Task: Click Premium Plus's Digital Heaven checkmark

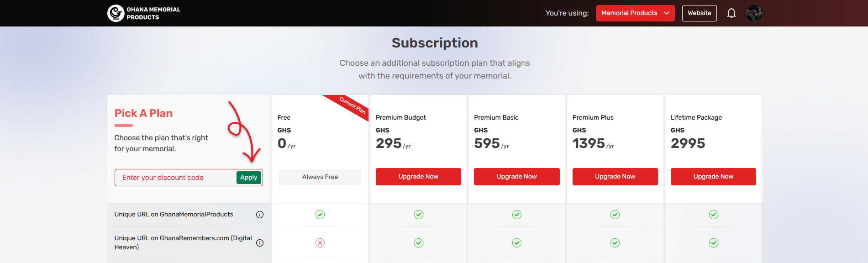Action: pyautogui.click(x=615, y=243)
